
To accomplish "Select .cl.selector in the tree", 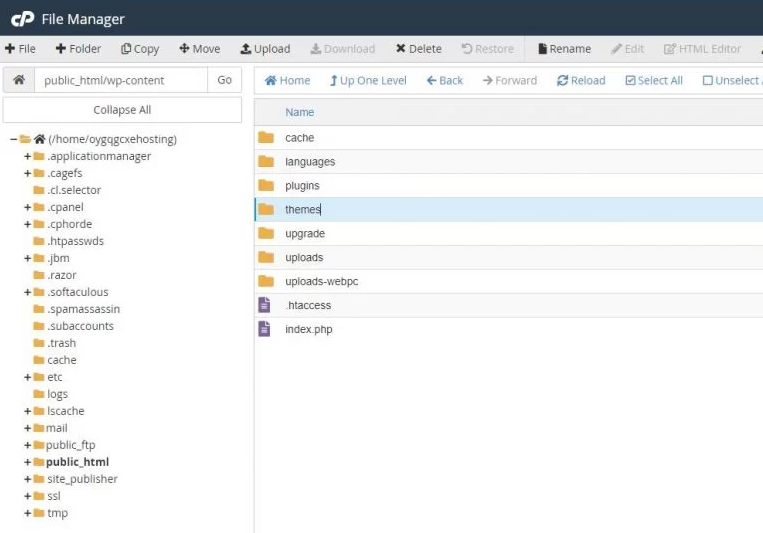I will pos(74,190).
